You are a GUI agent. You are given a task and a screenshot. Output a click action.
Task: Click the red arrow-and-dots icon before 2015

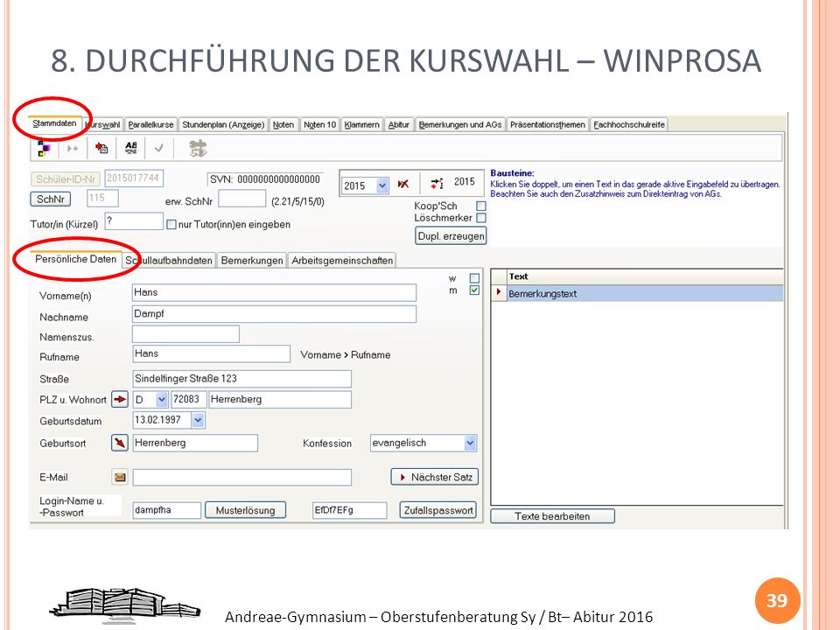click(437, 184)
